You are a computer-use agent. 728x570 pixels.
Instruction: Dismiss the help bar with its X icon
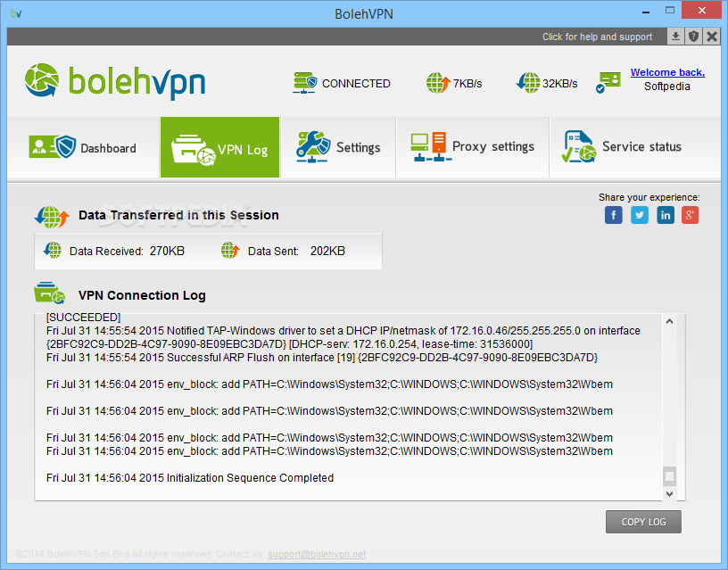[711, 37]
